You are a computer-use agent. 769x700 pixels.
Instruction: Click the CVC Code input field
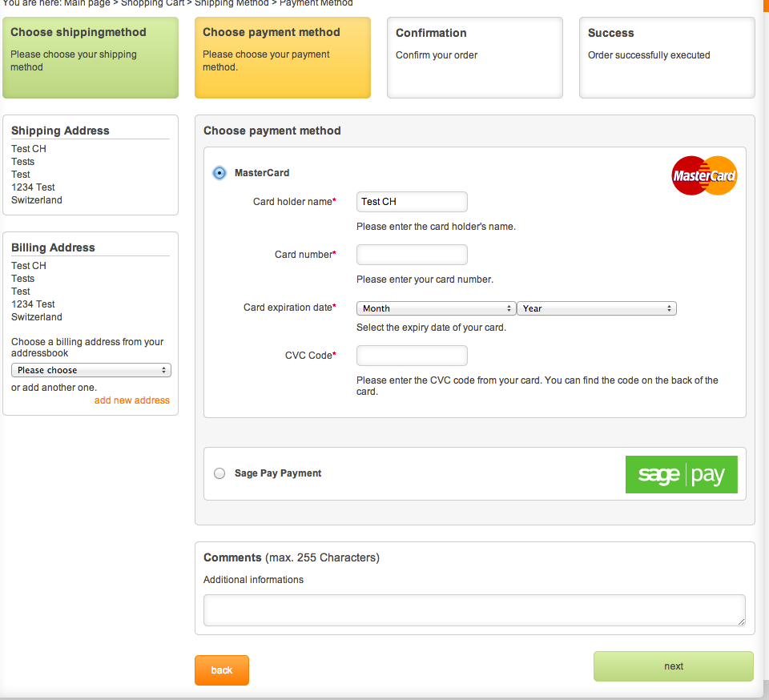tap(412, 356)
